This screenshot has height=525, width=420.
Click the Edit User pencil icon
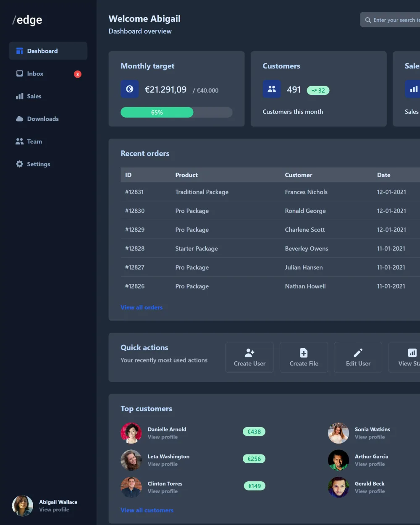358,353
